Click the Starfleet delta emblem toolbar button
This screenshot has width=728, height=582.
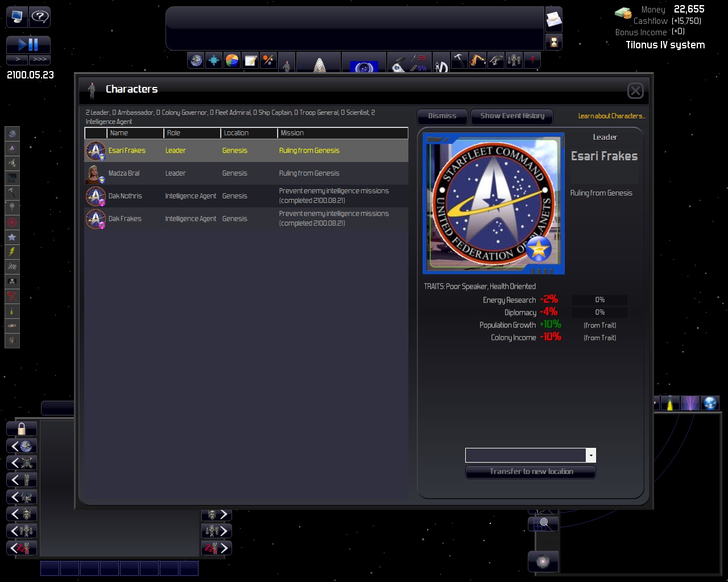(x=319, y=63)
